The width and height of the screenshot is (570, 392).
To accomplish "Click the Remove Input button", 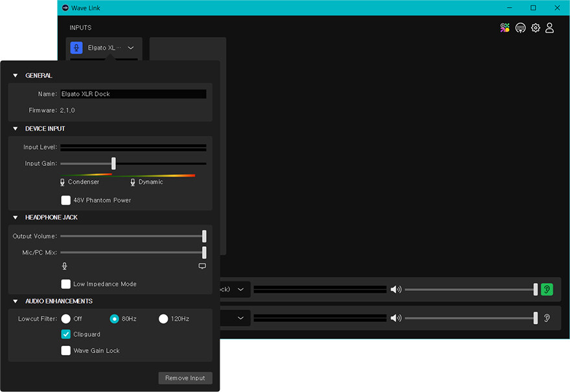I will click(185, 378).
